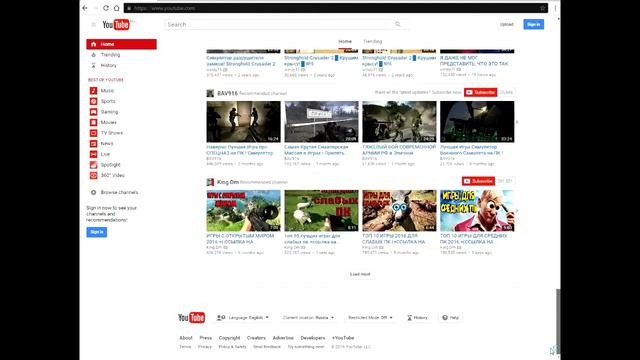The height and width of the screenshot is (360, 640).
Task: Open the browser home page icon
Action: (116, 8)
